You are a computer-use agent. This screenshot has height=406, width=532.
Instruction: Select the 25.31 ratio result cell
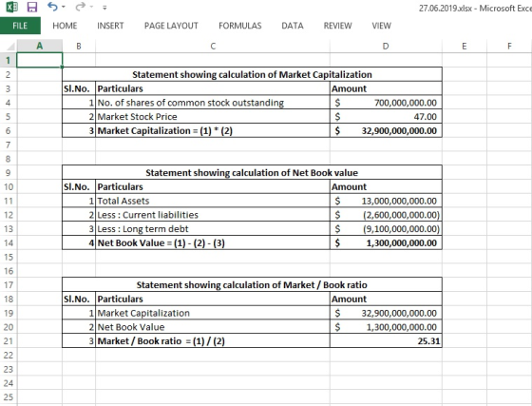[x=386, y=341]
